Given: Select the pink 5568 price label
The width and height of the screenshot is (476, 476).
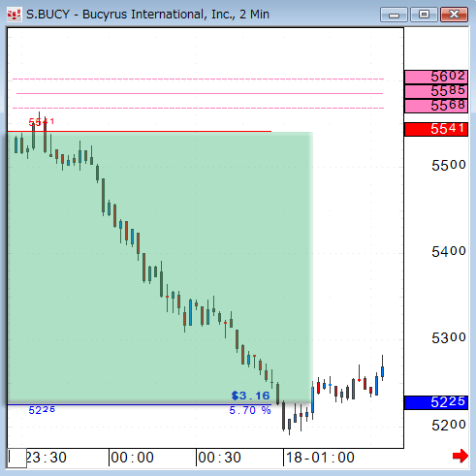Looking at the screenshot, I should [x=436, y=106].
